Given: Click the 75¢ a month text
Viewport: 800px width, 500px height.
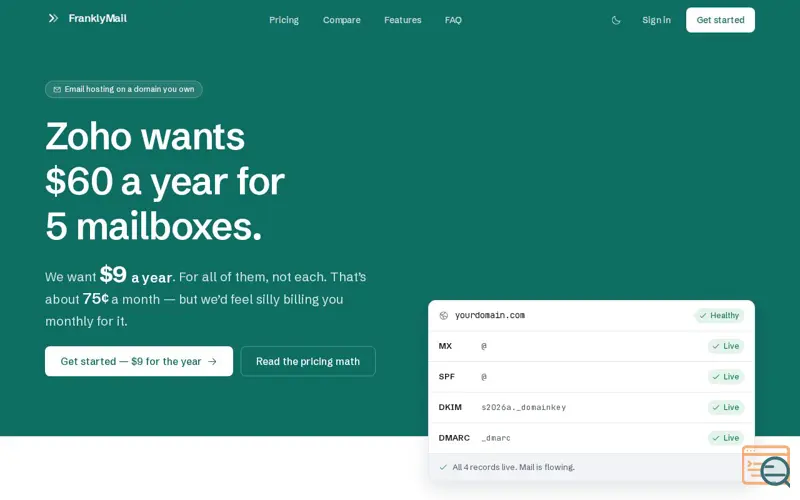Looking at the screenshot, I should 121,299.
